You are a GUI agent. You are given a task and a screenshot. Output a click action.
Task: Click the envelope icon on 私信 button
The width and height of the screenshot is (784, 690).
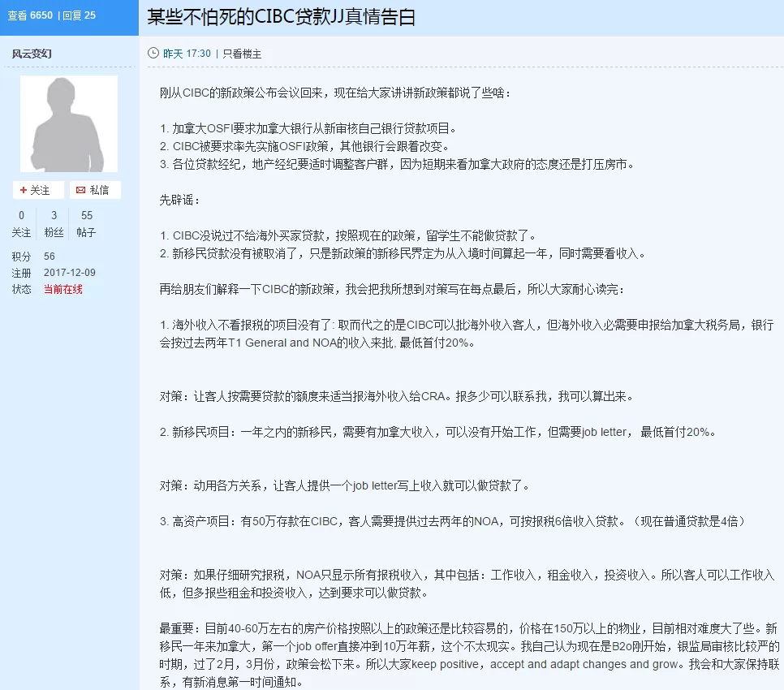coord(80,190)
